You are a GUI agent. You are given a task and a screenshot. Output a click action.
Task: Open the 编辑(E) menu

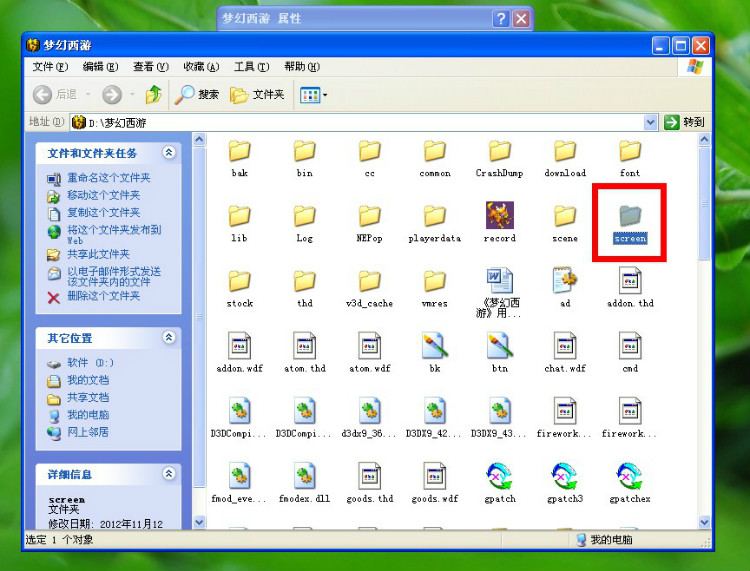(100, 66)
